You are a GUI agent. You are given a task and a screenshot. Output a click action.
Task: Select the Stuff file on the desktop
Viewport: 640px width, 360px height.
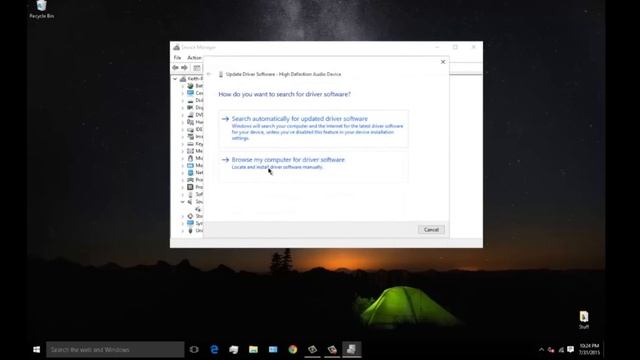(584, 320)
